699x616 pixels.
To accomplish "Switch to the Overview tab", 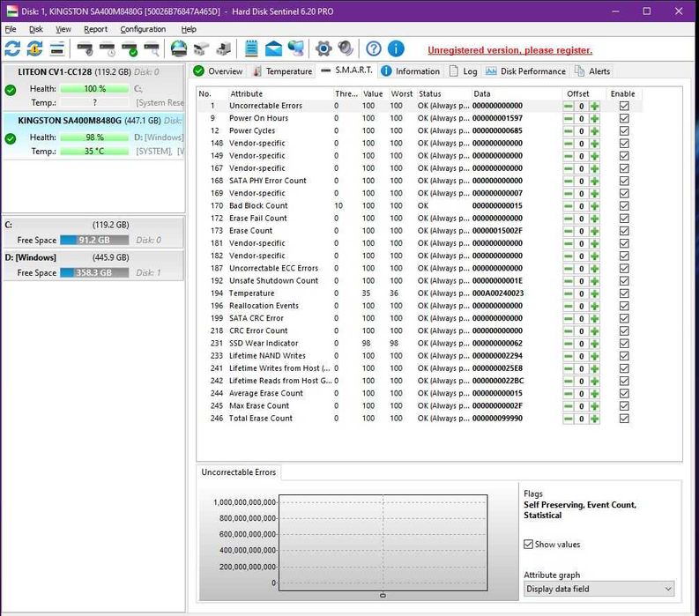I will click(218, 71).
